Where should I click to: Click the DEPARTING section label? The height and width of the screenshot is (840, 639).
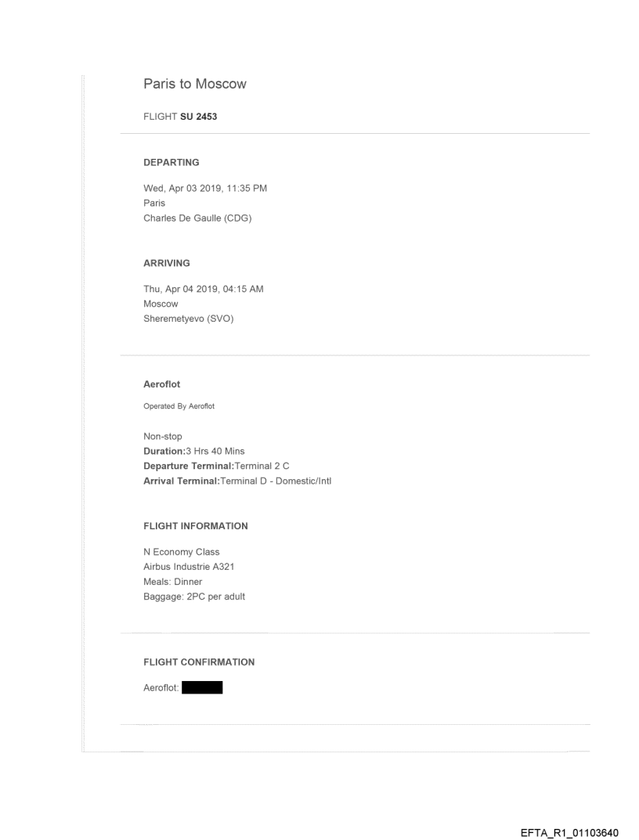coord(171,163)
